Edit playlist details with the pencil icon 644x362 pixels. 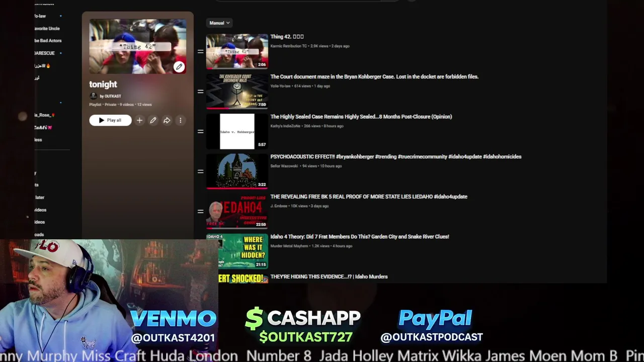153,120
